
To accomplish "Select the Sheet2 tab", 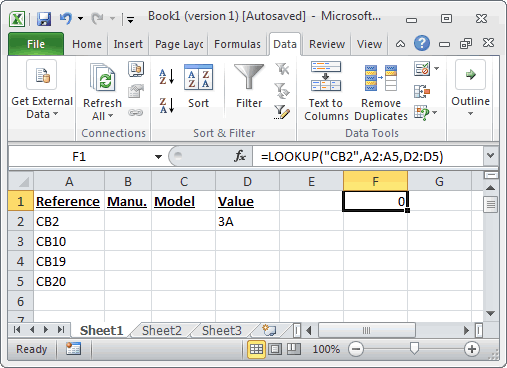I will point(162,330).
